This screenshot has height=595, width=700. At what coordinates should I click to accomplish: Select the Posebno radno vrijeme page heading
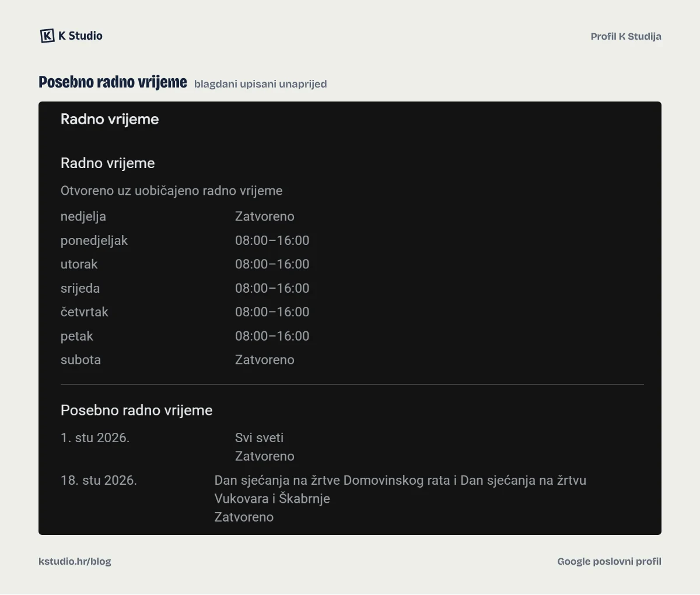(x=113, y=82)
